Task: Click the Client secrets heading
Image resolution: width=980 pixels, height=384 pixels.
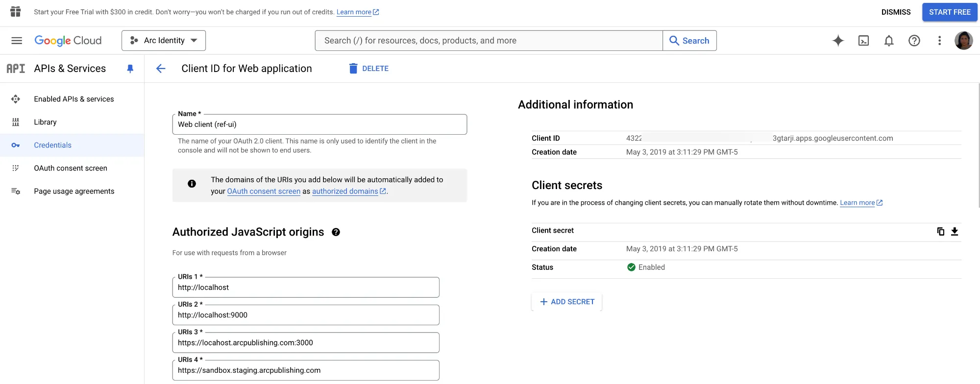Action: 567,185
